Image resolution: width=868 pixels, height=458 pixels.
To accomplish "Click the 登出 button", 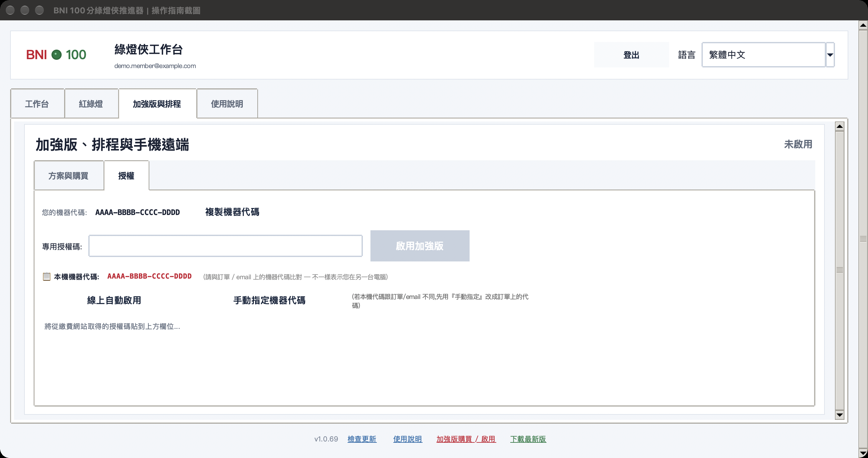I will point(631,55).
